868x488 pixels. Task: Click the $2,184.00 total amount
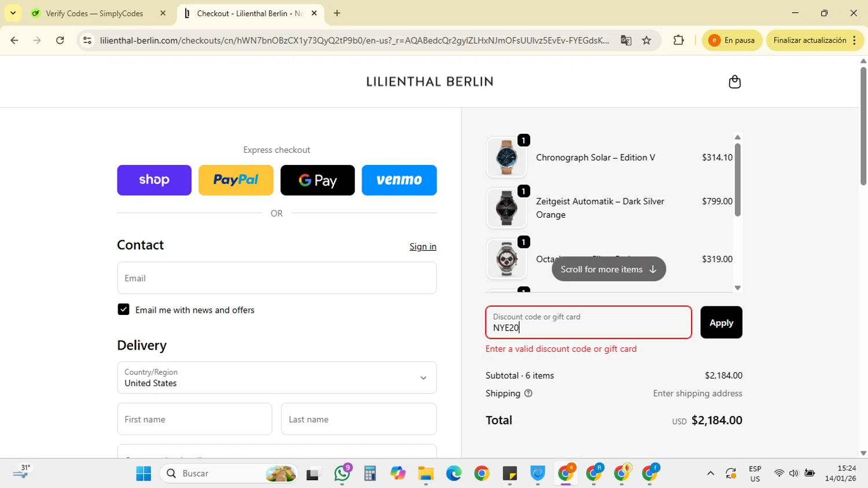click(716, 420)
